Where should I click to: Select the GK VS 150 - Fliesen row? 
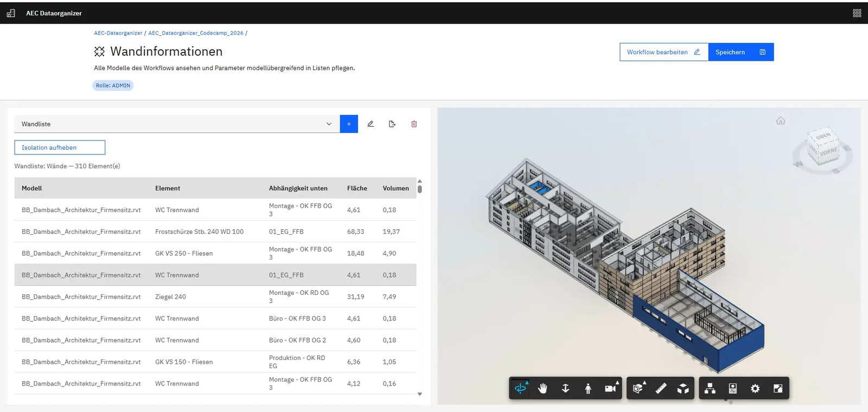point(215,362)
